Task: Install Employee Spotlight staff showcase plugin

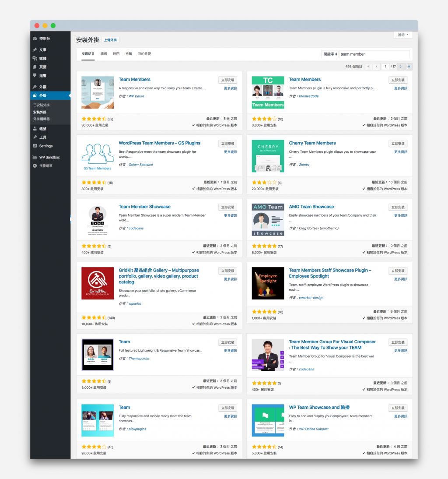Action: tap(398, 271)
